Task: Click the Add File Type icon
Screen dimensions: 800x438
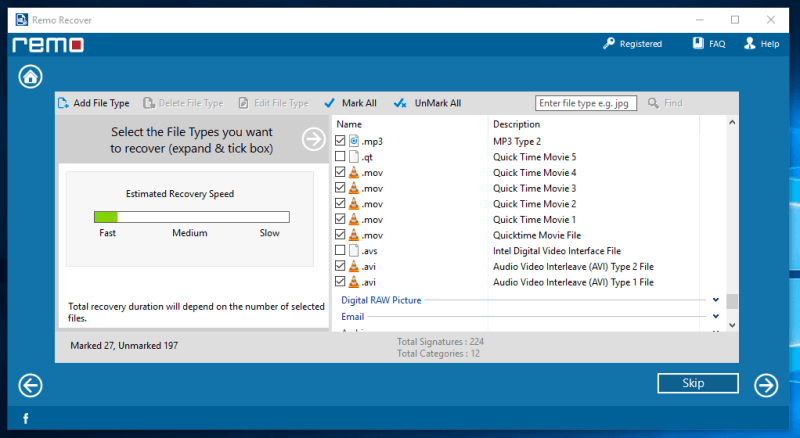Action: (63, 103)
